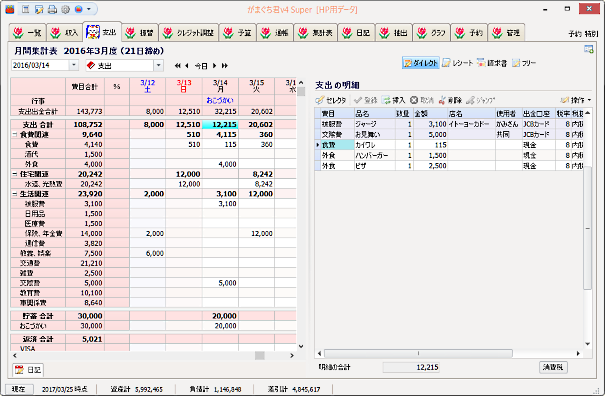Select the 支出 tab with cat icon

(102, 32)
